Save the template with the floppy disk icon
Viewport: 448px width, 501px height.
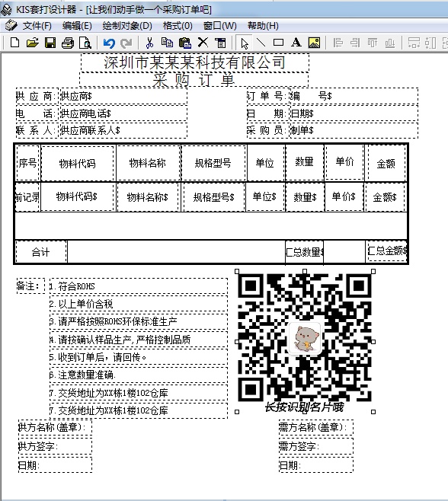point(50,42)
